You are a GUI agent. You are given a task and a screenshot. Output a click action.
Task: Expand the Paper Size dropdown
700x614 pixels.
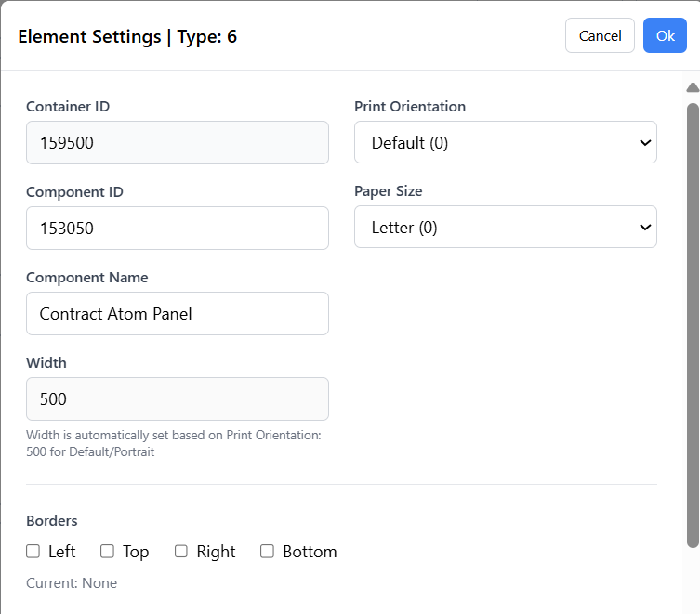click(x=505, y=227)
